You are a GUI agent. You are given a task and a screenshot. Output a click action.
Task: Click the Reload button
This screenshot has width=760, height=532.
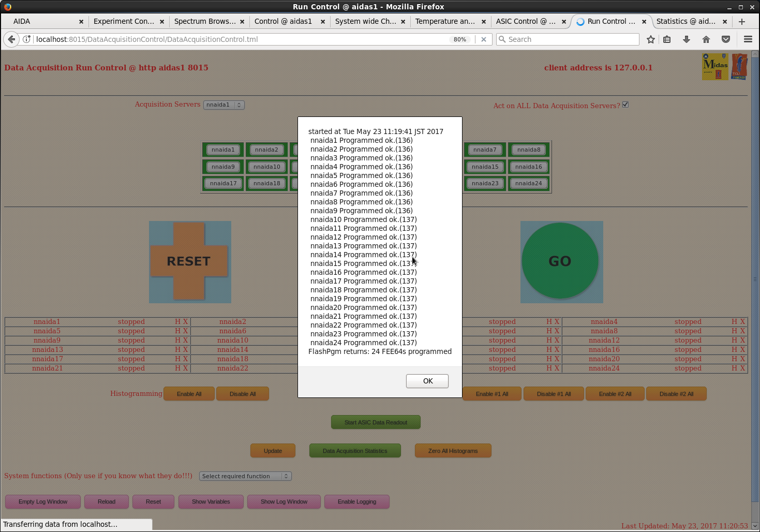tap(107, 501)
